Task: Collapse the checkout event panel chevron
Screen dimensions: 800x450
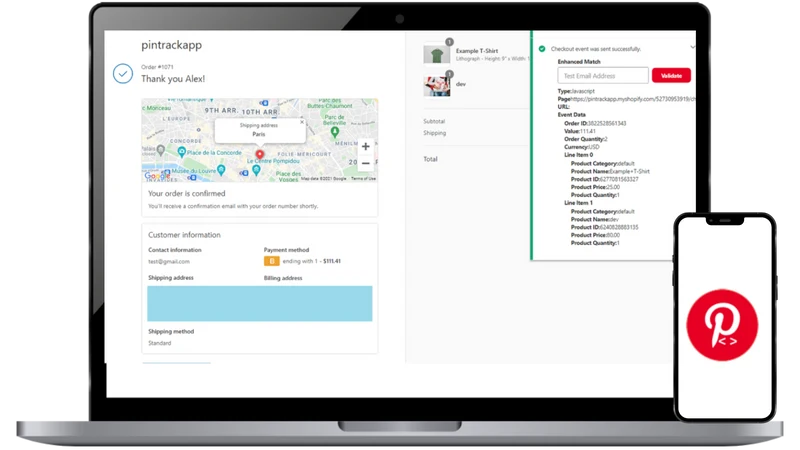Action: (692, 47)
